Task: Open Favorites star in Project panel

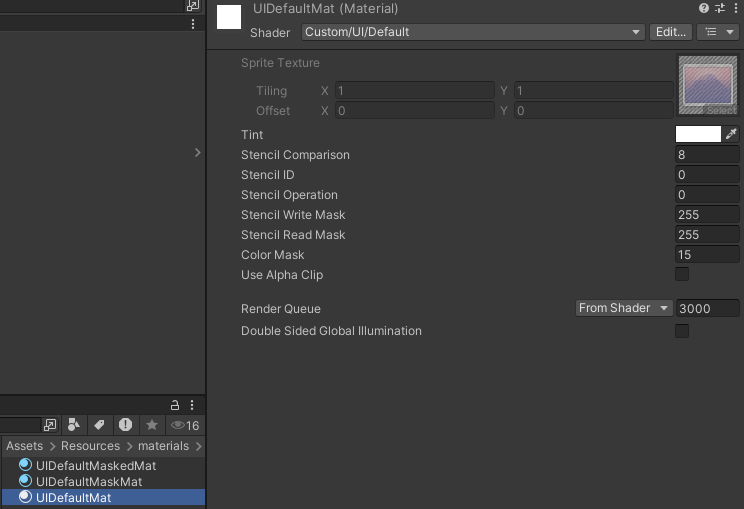Action: tap(151, 425)
